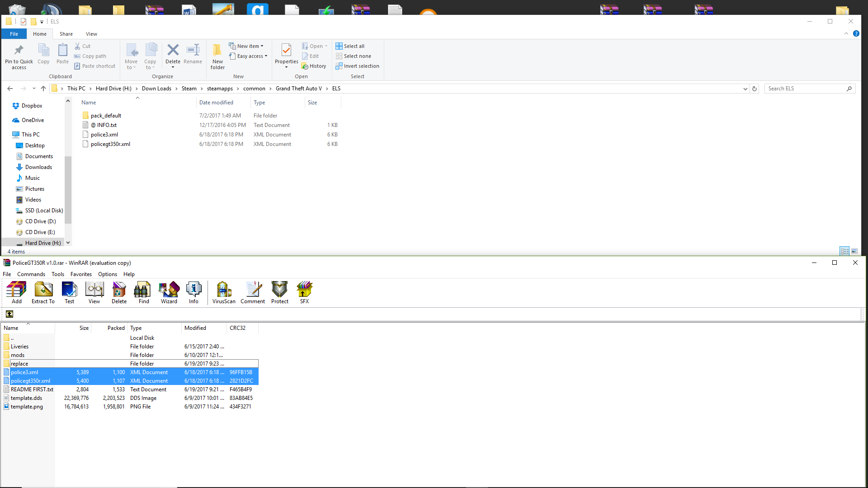
Task: Click the SFX toolbar icon
Action: tap(304, 292)
